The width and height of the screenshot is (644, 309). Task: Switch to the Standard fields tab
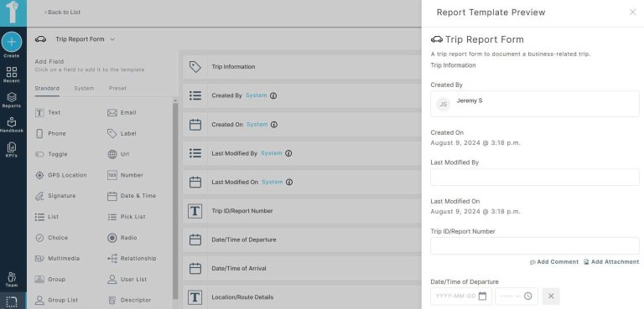pos(47,89)
